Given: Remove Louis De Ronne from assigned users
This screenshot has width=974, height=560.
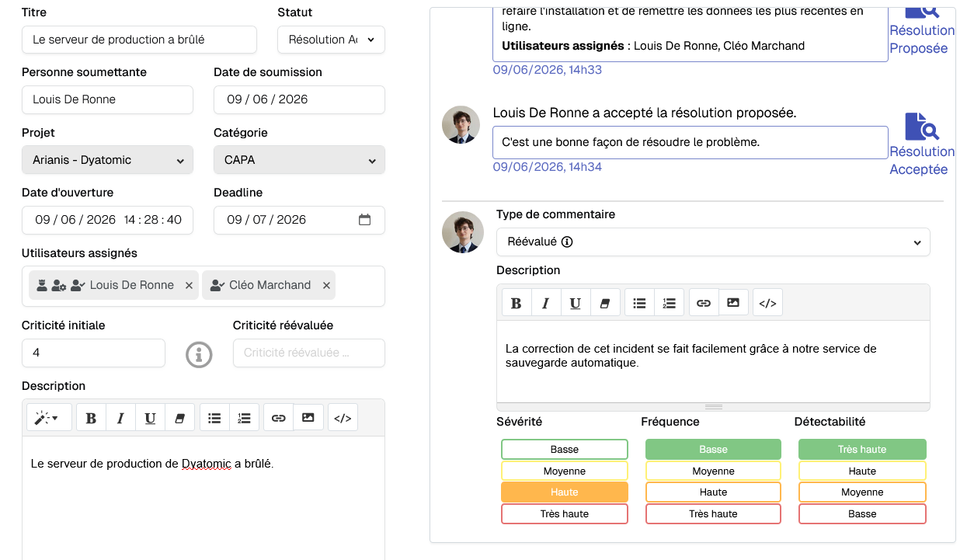Looking at the screenshot, I should point(189,286).
